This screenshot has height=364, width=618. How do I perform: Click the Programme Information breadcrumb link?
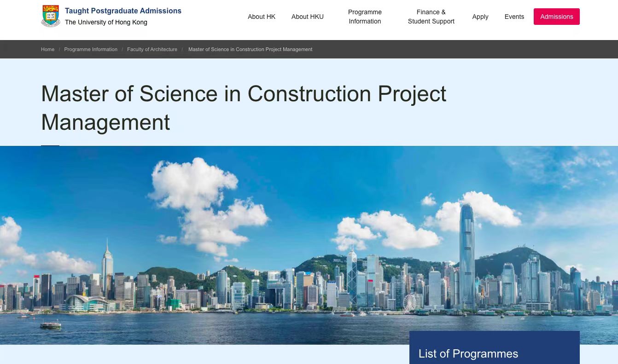(x=91, y=49)
